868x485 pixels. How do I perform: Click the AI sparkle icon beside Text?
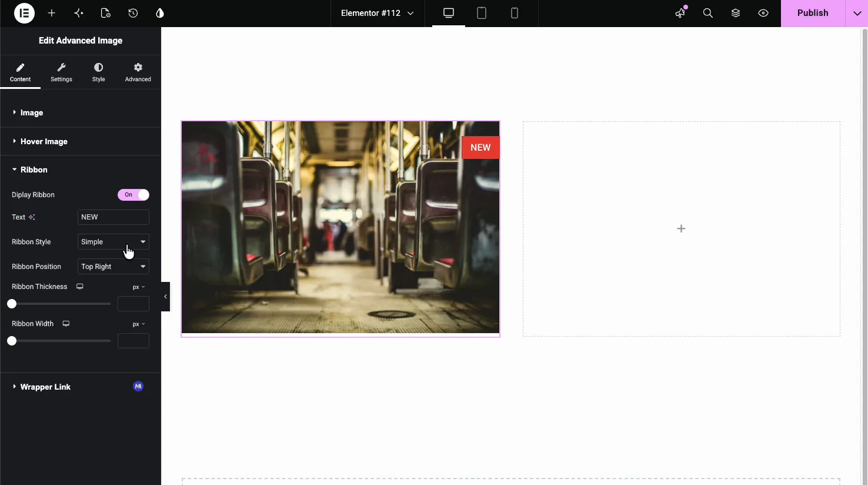[x=32, y=217]
